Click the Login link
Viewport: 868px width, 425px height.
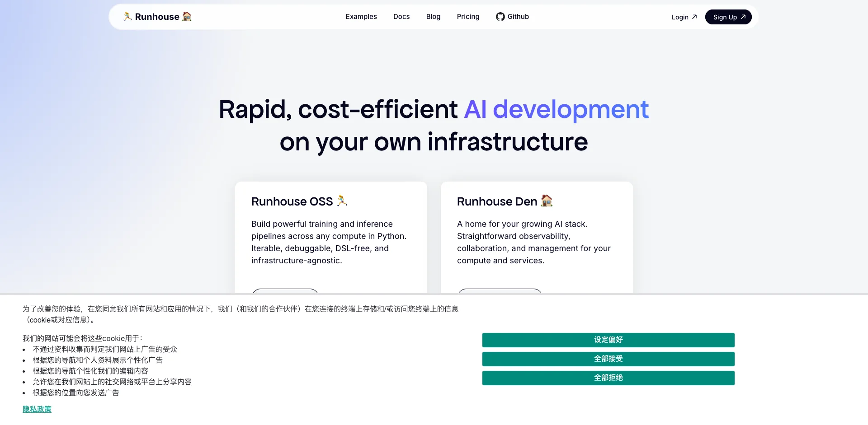684,17
